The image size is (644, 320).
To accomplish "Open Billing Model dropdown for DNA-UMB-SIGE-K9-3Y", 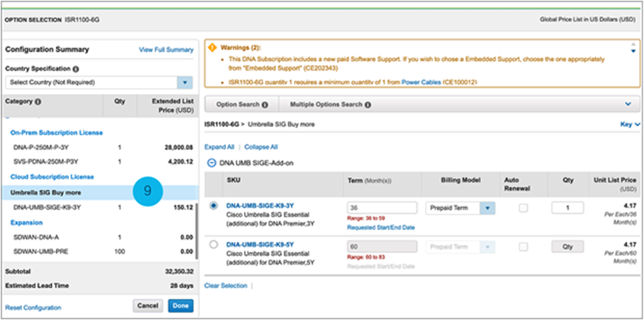I will tap(487, 208).
